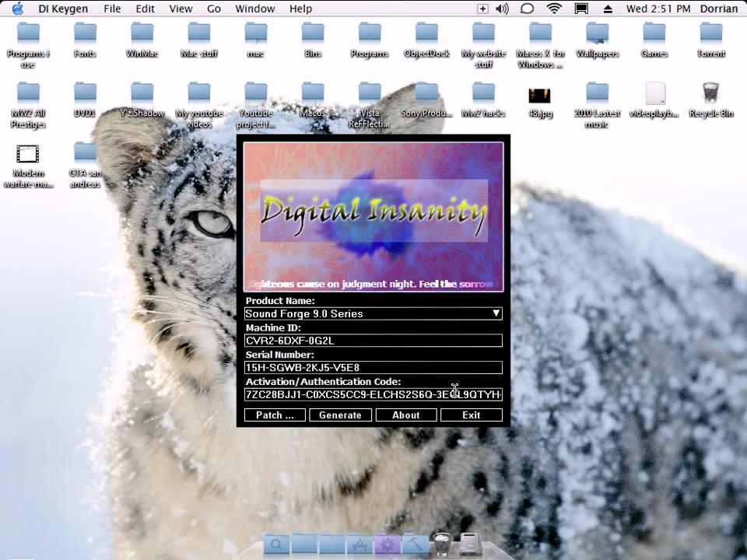
Task: Click the hard drive icon in dock
Action: point(471,544)
